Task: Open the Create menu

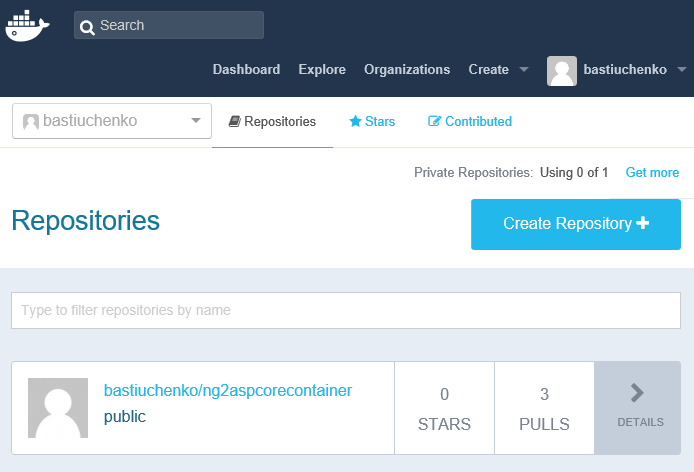Action: [498, 70]
